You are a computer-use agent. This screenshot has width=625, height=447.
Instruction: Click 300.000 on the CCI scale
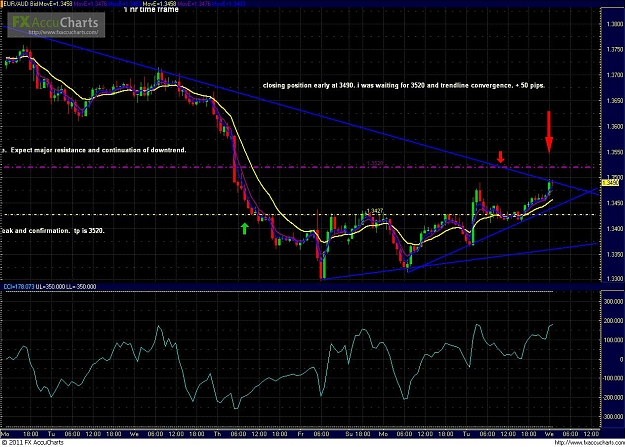[614, 302]
